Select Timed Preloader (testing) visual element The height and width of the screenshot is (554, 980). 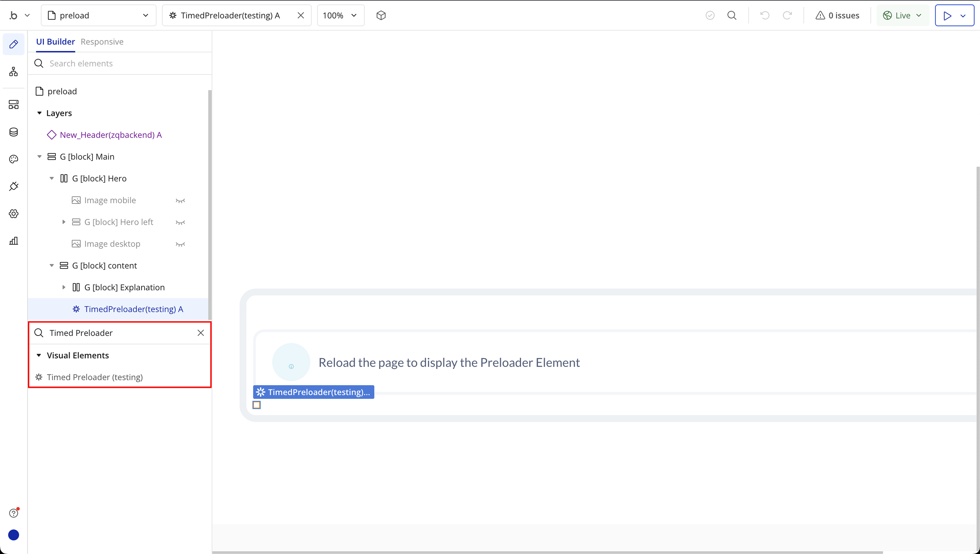click(95, 377)
